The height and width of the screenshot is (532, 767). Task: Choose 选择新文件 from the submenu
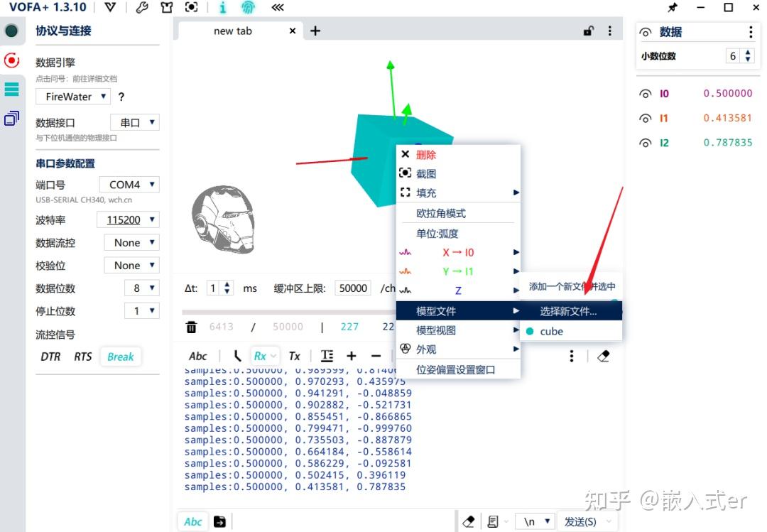pyautogui.click(x=568, y=310)
